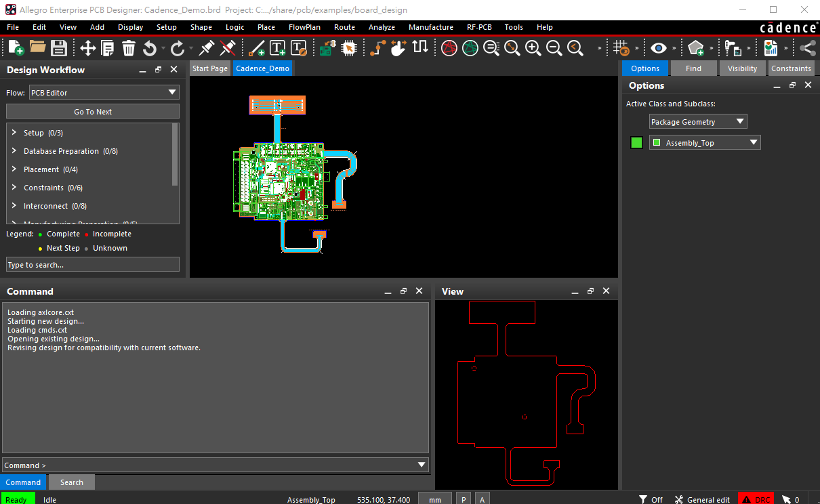Image resolution: width=820 pixels, height=504 pixels.
Task: Open the Package Geometry class dropdown
Action: pyautogui.click(x=698, y=122)
